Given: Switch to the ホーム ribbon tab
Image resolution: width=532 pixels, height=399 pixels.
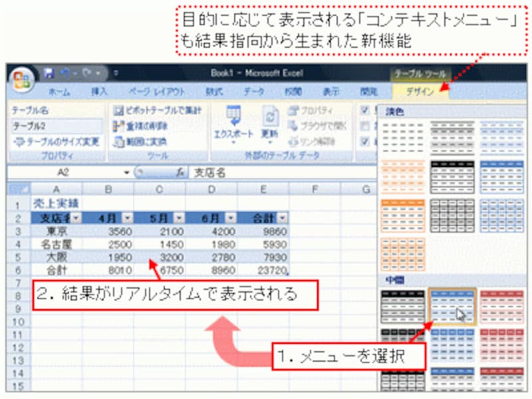Looking at the screenshot, I should (x=59, y=92).
